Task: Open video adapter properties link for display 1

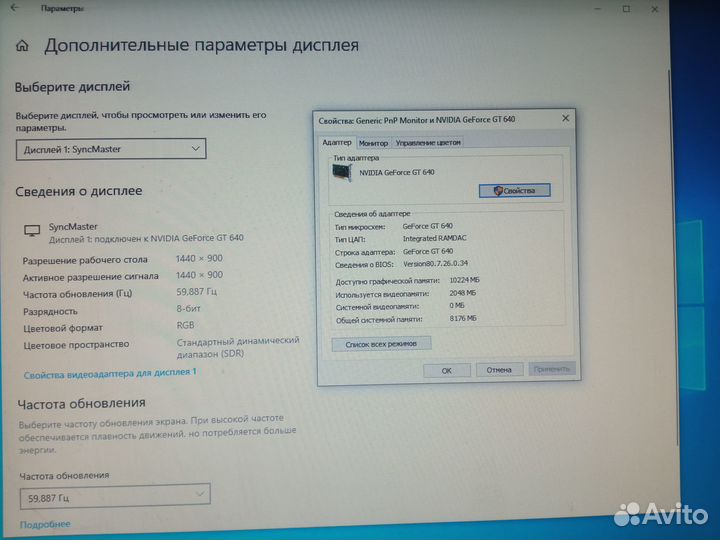Action: click(x=110, y=373)
